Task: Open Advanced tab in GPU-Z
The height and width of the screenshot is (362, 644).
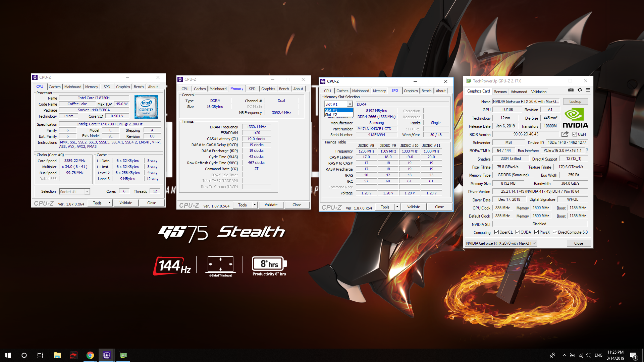Action: pyautogui.click(x=519, y=92)
